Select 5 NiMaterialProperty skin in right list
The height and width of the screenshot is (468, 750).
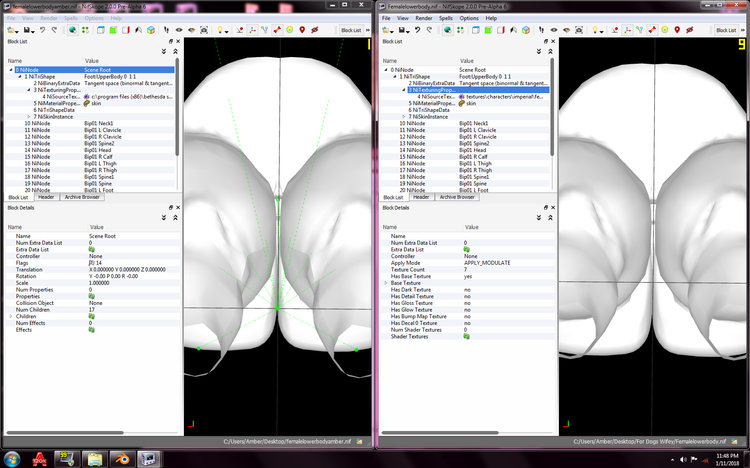466,103
